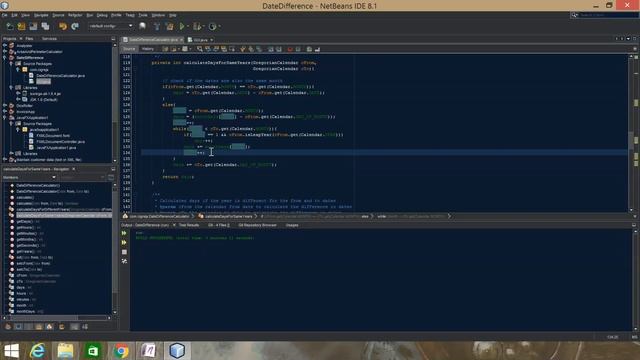Click the re-run green arrows icon in Output
640x360 pixels.
coord(124,233)
